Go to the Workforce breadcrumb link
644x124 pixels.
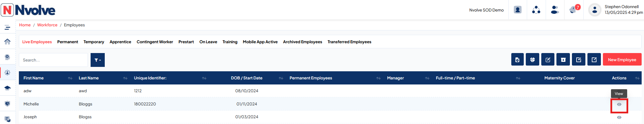coord(47,25)
